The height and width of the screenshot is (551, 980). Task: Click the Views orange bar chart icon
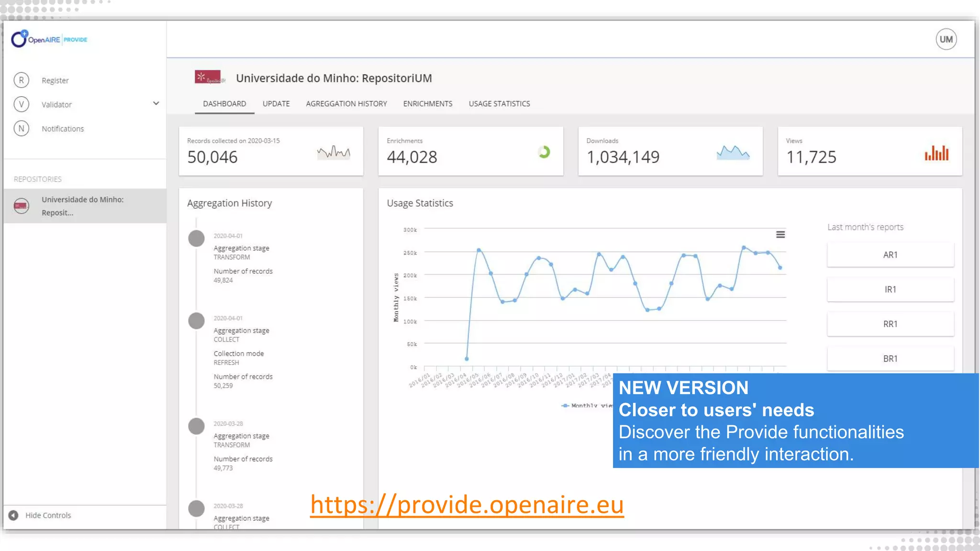tap(936, 153)
